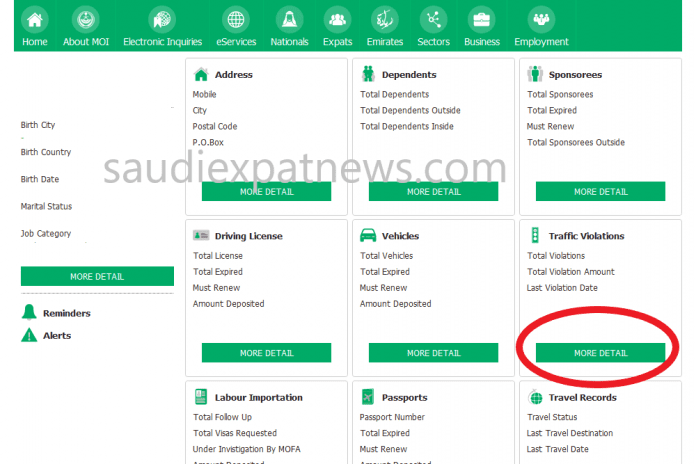Open the Reminders bell icon
The image size is (696, 464).
click(29, 313)
